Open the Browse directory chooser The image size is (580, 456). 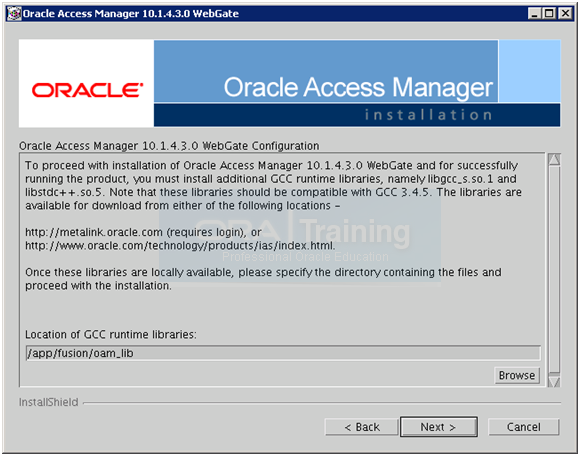tap(517, 375)
